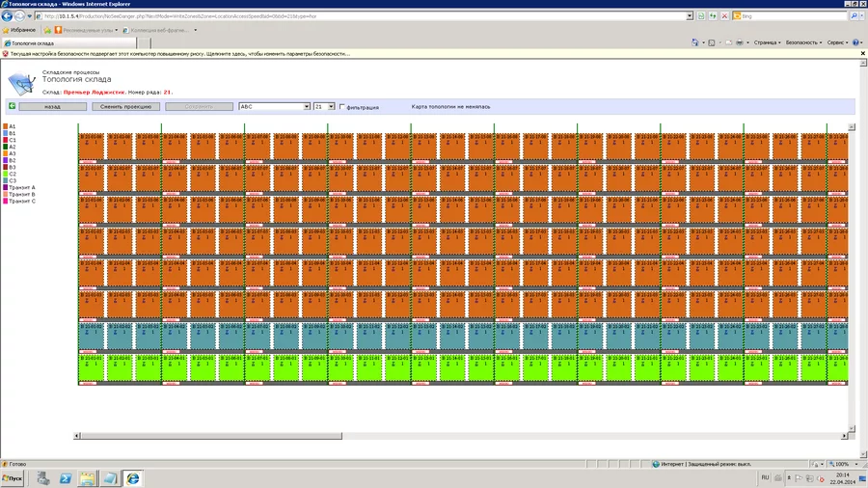This screenshot has width=868, height=488.
Task: Open the zoom level 100% dropdown
Action: tap(856, 464)
